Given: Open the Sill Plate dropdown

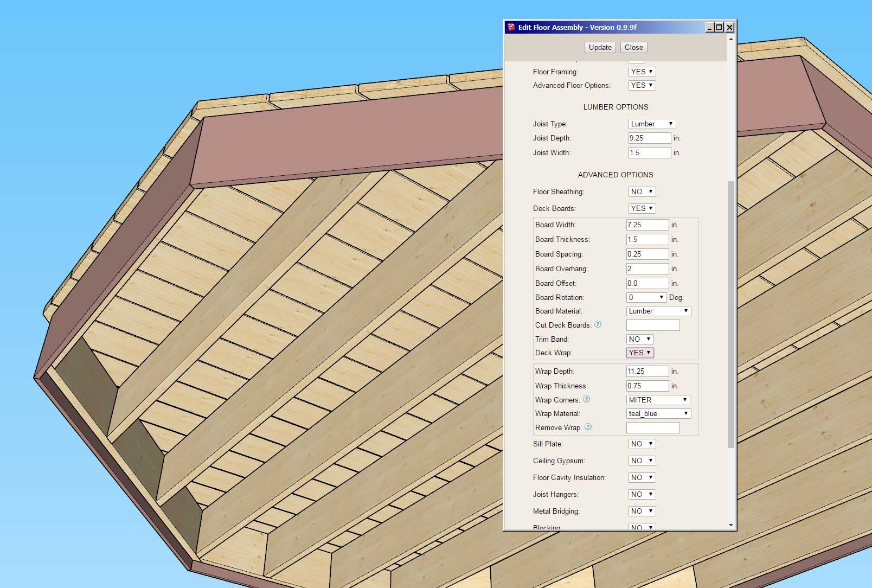Looking at the screenshot, I should [x=642, y=444].
